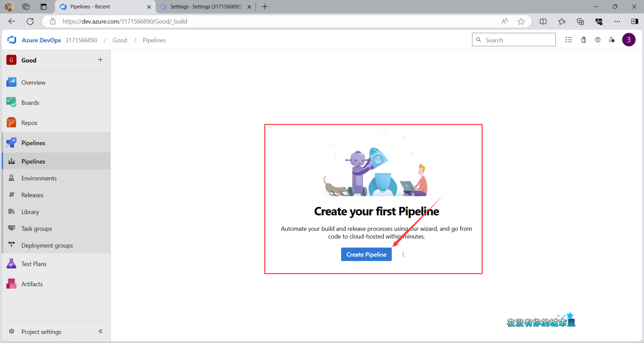
Task: Select the Pipelines hub header icon
Action: [11, 143]
